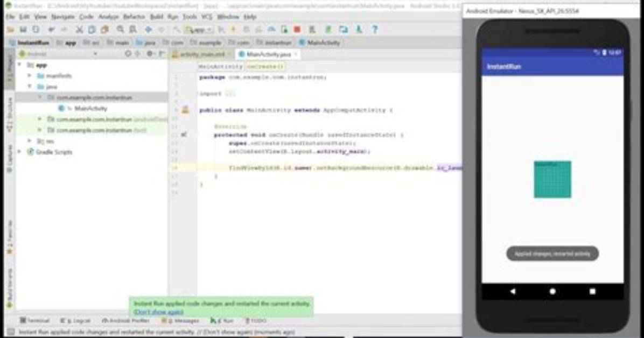This screenshot has width=644, height=338.
Task: Open the Navigate menu
Action: click(x=63, y=17)
